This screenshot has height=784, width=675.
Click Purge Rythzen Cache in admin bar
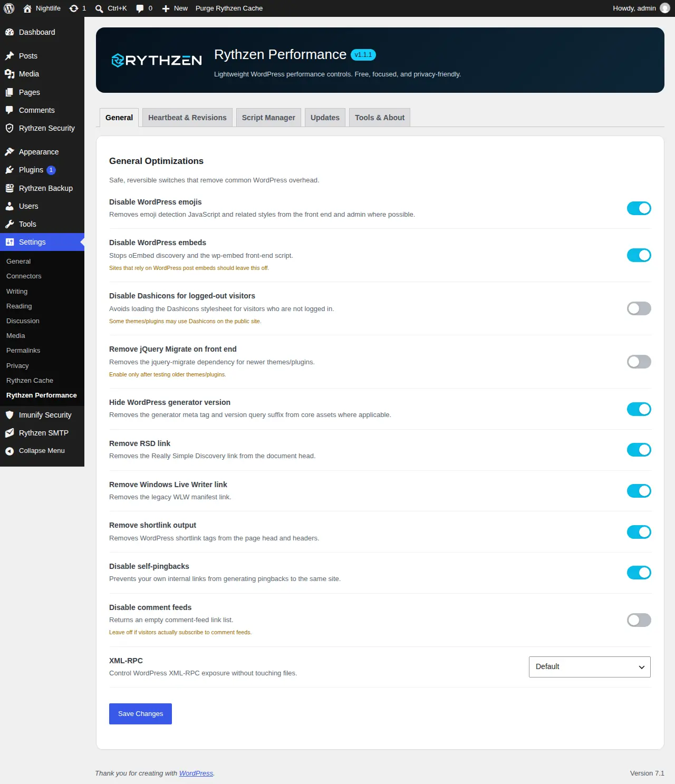click(229, 8)
